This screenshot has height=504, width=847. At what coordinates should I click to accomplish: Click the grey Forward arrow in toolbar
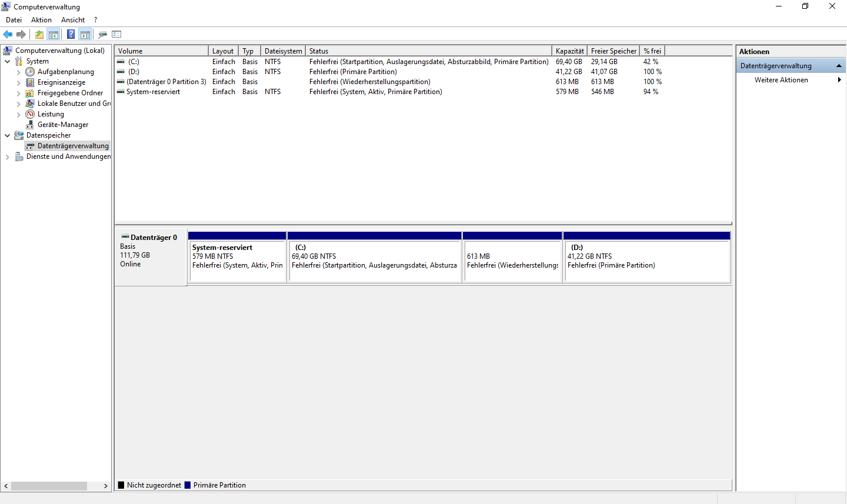click(21, 34)
